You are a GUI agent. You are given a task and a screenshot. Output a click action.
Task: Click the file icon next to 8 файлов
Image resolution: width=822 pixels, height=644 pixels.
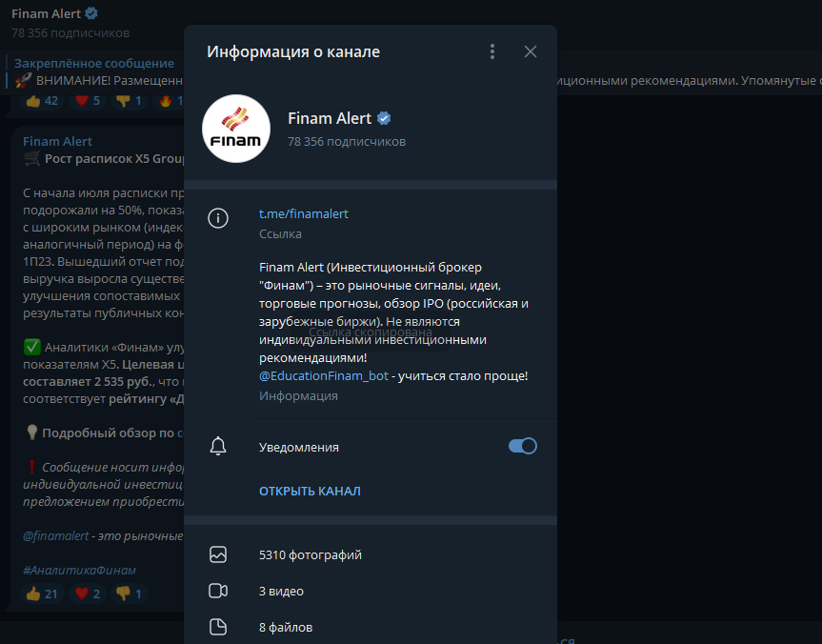(218, 626)
